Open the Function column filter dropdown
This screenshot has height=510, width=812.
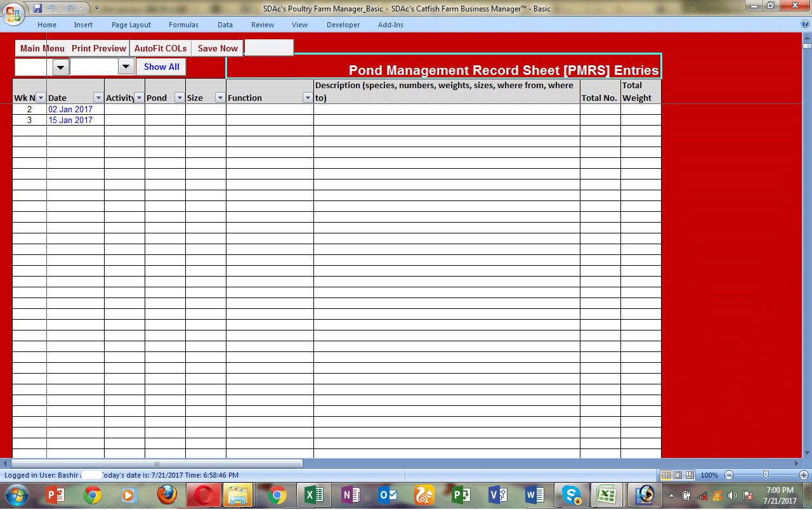click(308, 98)
